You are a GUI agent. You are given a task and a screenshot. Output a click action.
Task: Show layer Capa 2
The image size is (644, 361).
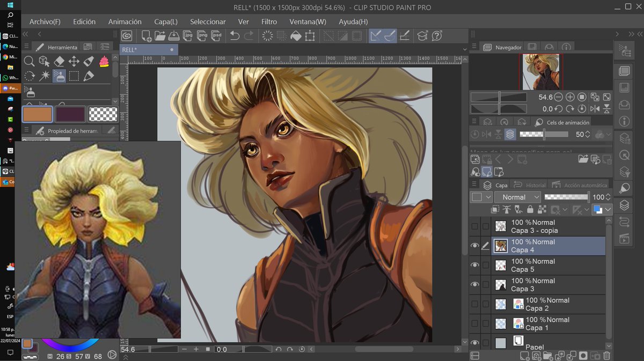(x=474, y=304)
